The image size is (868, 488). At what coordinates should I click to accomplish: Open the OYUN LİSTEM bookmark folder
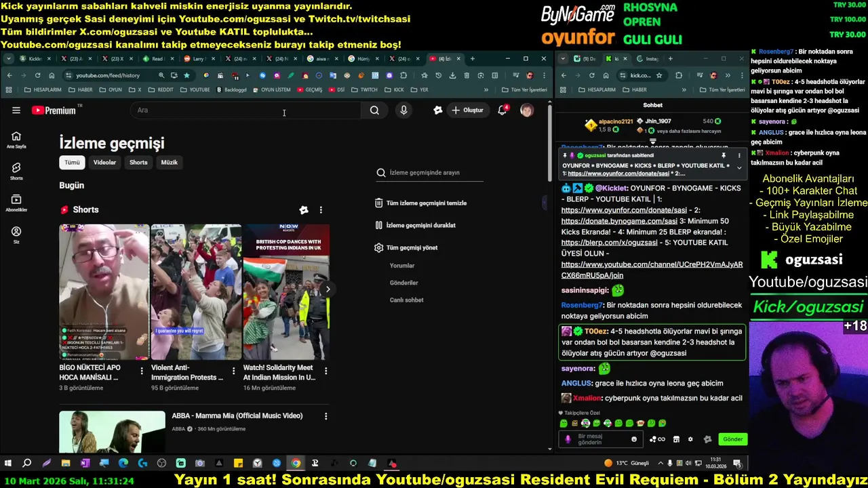click(x=271, y=89)
